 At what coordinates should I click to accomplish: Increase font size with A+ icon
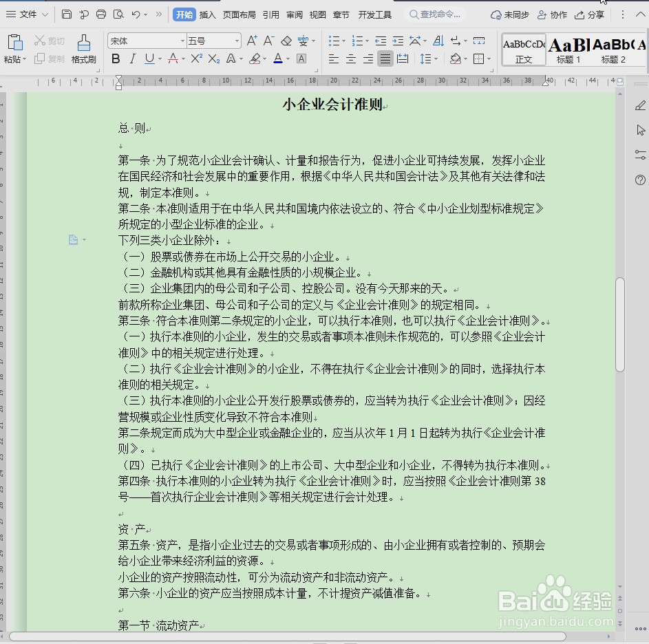point(252,41)
